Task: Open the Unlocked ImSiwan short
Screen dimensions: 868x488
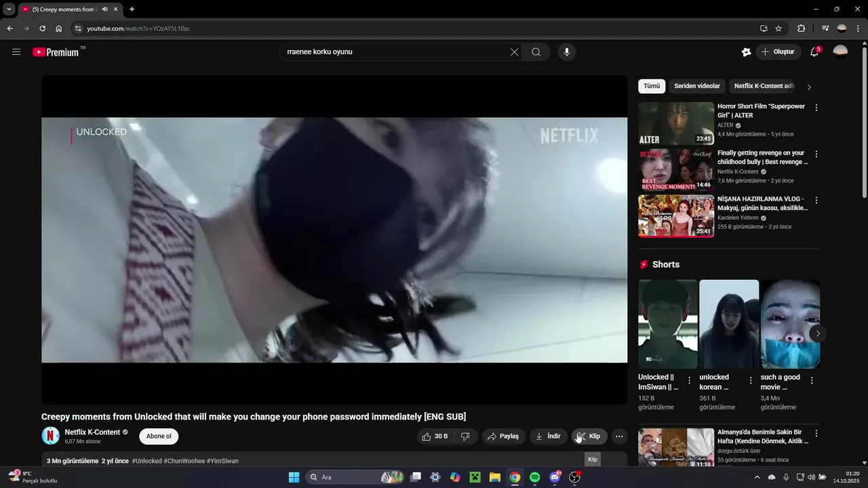Action: click(x=668, y=324)
